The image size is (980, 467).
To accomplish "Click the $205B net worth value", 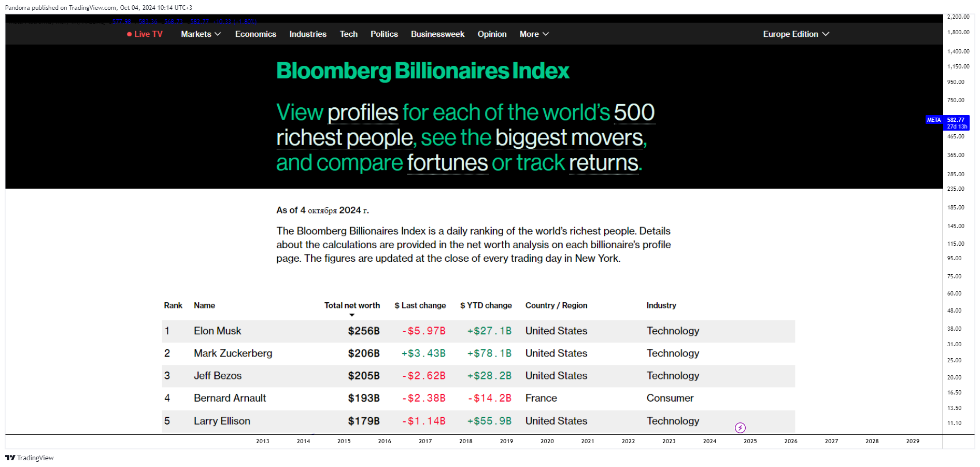I will (364, 376).
